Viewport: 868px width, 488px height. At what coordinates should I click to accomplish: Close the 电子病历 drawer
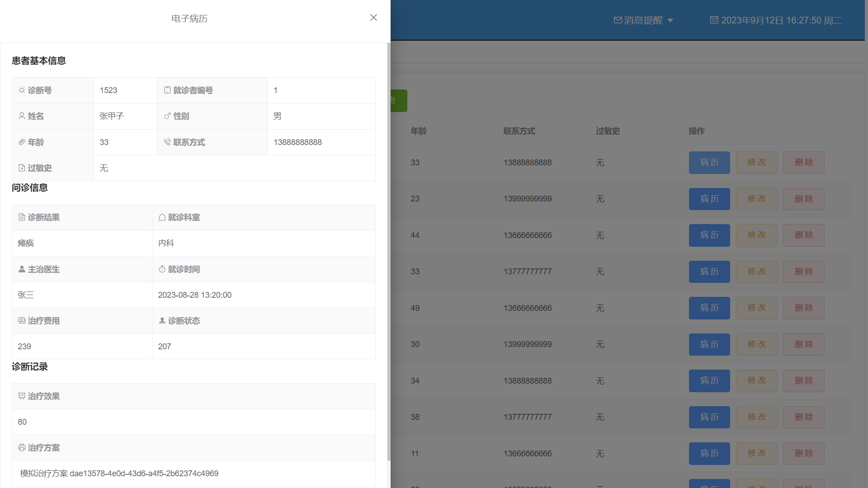(373, 18)
